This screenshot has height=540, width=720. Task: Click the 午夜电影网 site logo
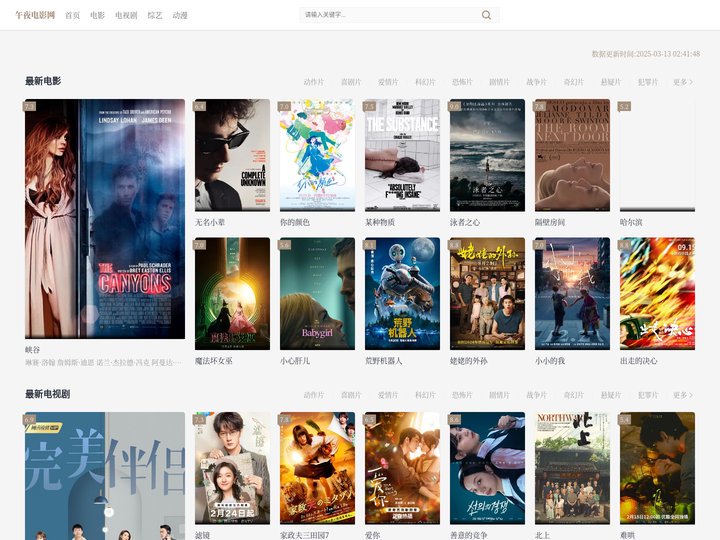coord(35,15)
